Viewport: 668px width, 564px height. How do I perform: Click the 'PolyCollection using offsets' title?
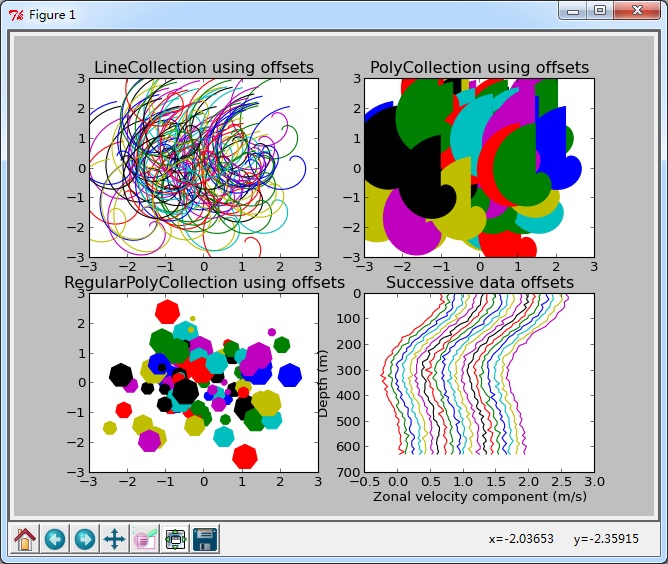(x=479, y=67)
